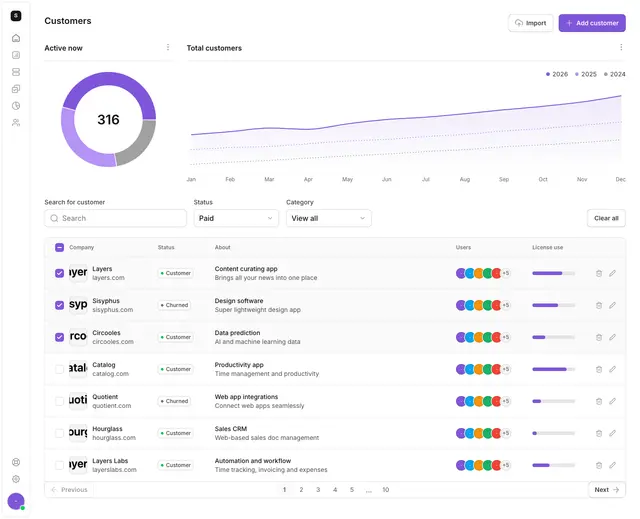Open the overlapping squares sidebar icon
Image resolution: width=640 pixels, height=519 pixels.
[16, 89]
